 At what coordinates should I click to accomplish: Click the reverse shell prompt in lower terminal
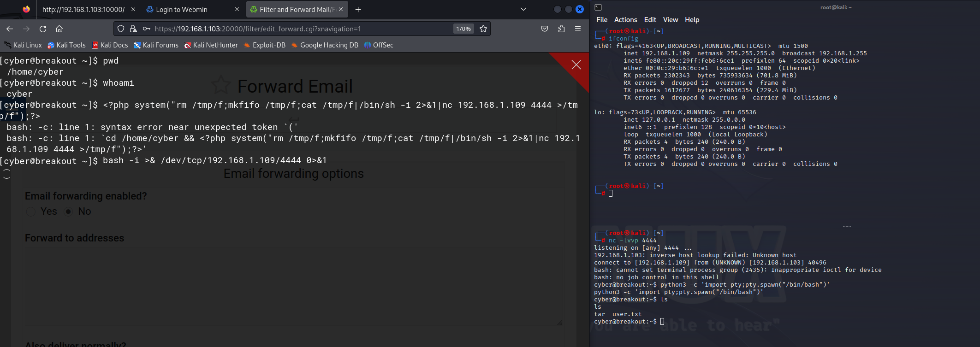point(625,322)
